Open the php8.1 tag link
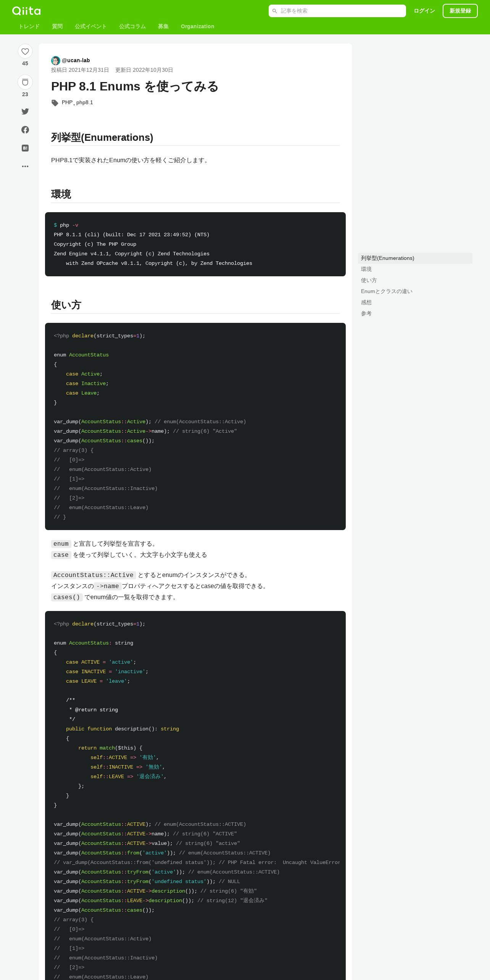Image resolution: width=490 pixels, height=980 pixels. 85,102
